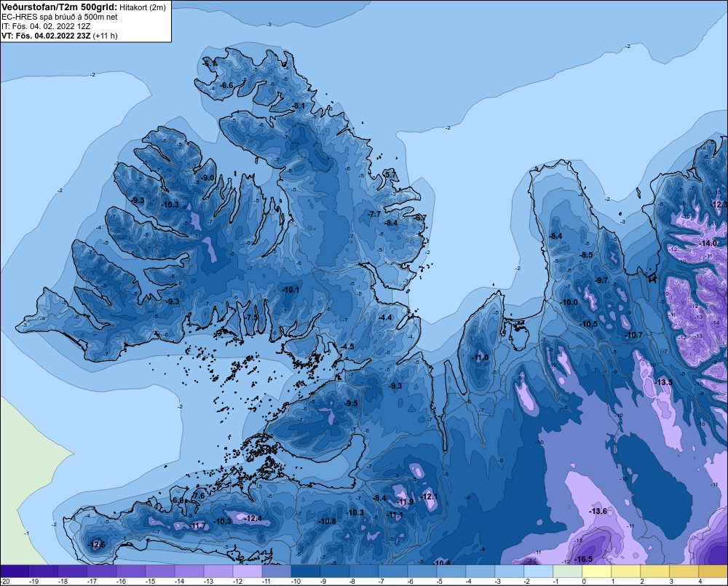Click the 'EC-HRES spá brúuð á 500m net' line
Image resolution: width=728 pixels, height=586 pixels.
[59, 17]
